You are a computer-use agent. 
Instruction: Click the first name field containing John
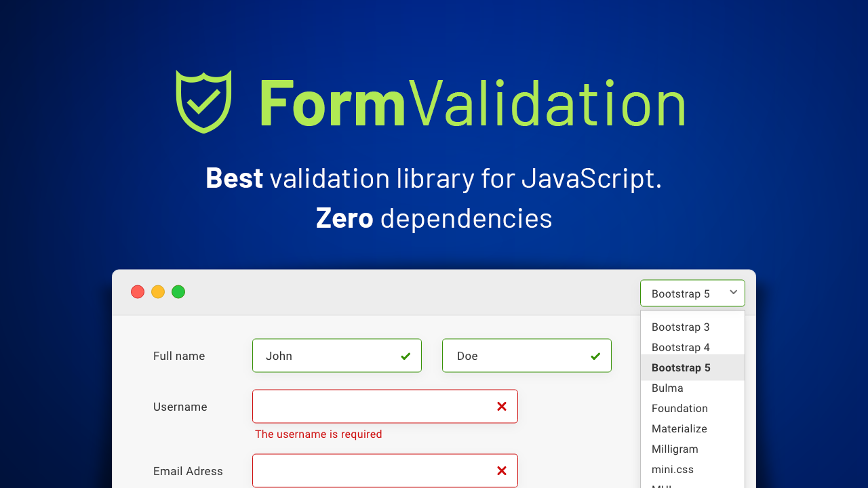click(325, 356)
